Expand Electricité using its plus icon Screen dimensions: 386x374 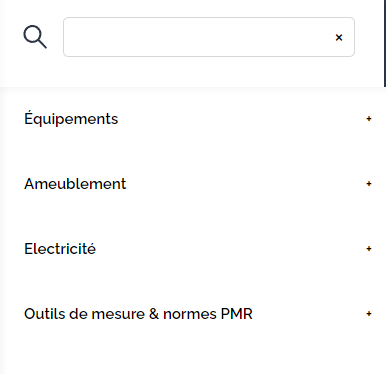369,249
